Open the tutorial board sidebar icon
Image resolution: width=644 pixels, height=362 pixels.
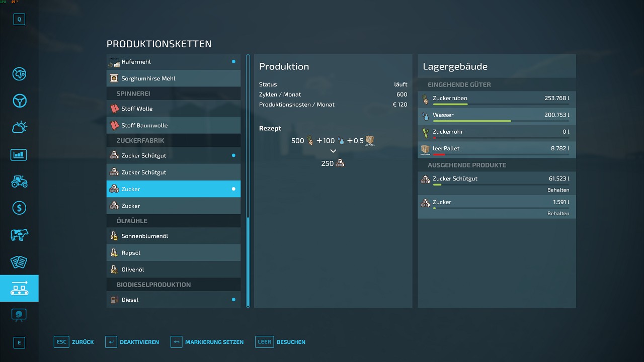19,315
